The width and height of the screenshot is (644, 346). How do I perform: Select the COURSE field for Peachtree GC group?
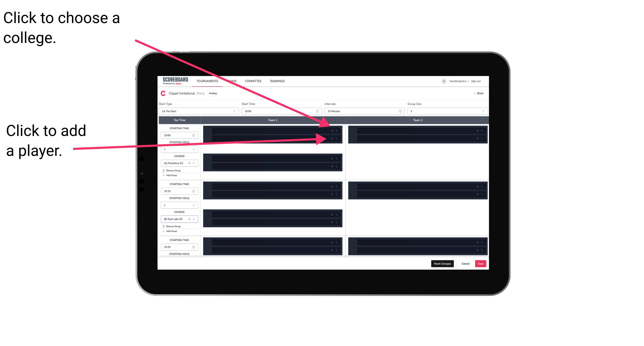pos(178,163)
